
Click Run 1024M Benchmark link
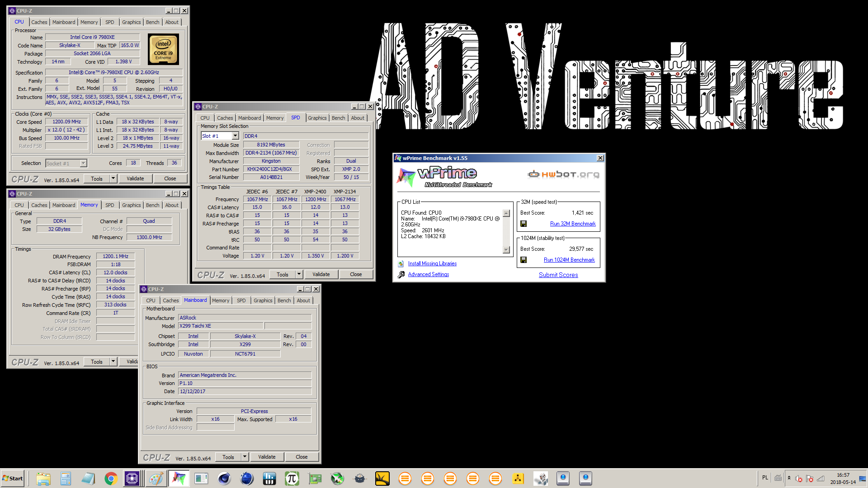point(569,260)
